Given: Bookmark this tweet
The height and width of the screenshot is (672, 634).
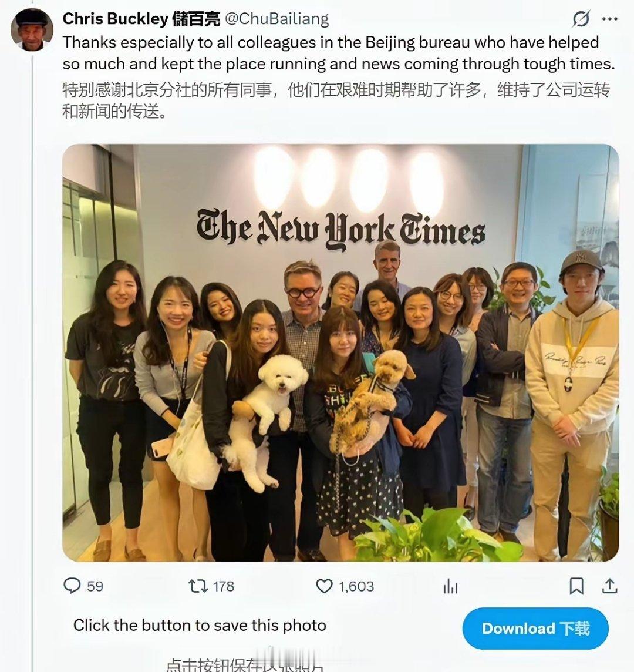Looking at the screenshot, I should [576, 586].
